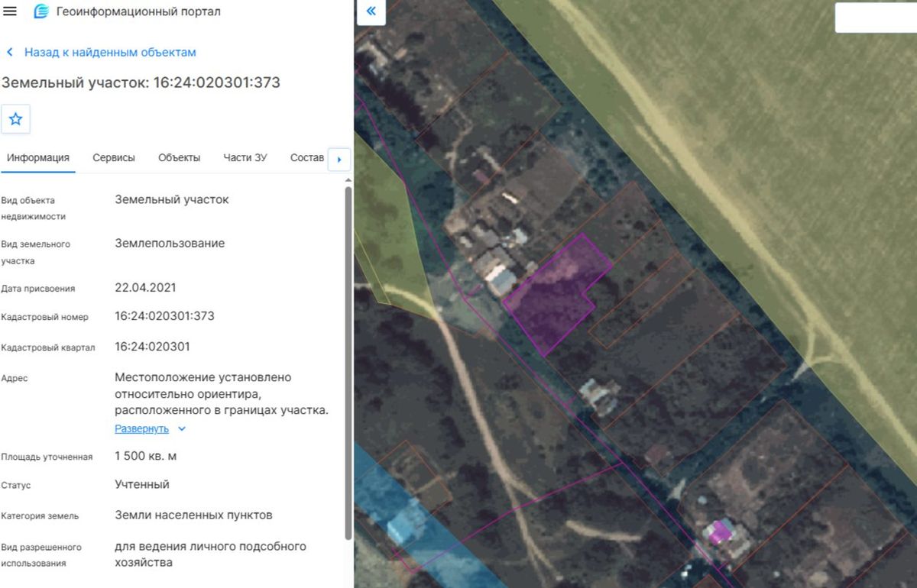917x588 pixels.
Task: Click the date value 22.04.2021
Action: 145,288
